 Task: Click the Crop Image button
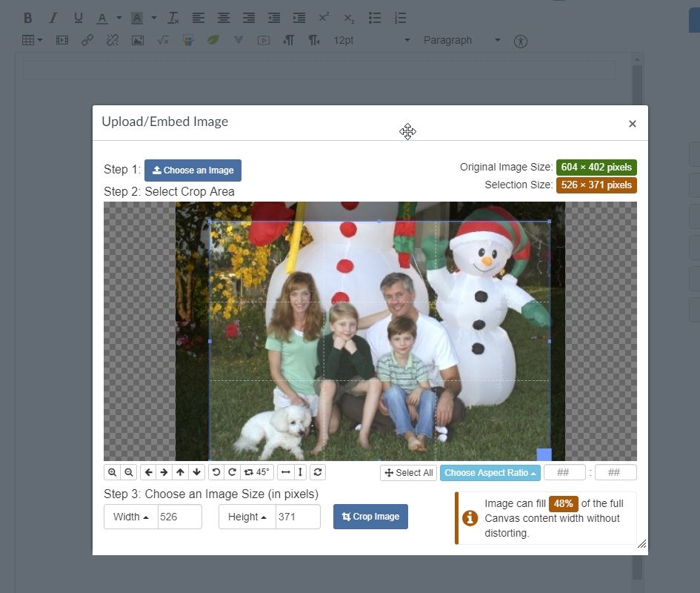(x=370, y=517)
